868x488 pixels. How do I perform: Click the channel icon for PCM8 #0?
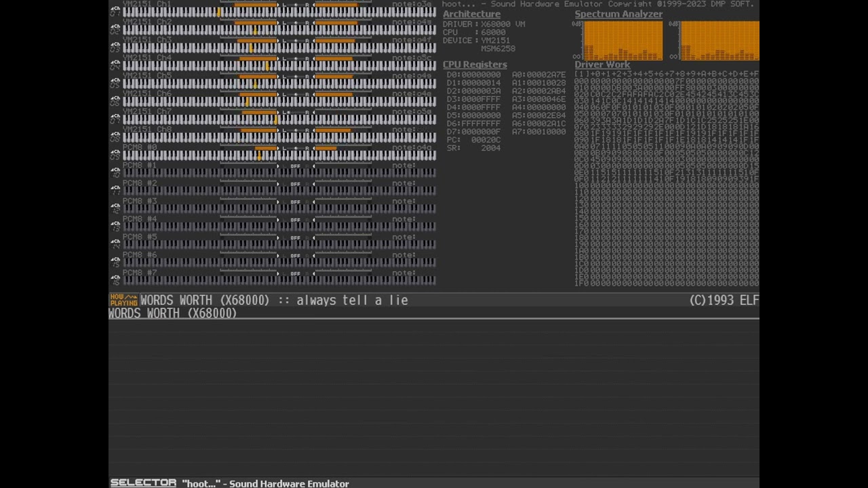click(x=115, y=154)
